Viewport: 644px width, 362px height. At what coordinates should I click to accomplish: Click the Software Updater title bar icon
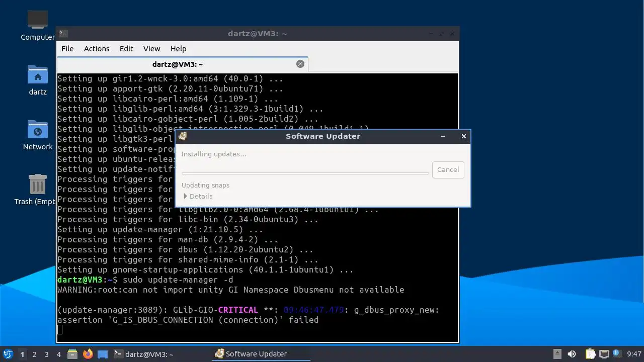[183, 136]
